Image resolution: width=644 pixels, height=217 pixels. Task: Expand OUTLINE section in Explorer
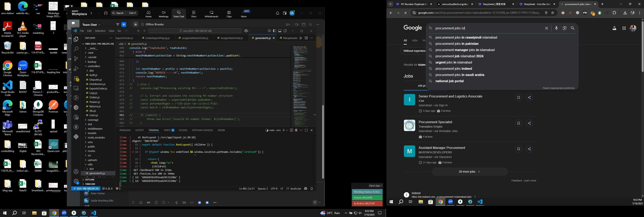(90, 180)
